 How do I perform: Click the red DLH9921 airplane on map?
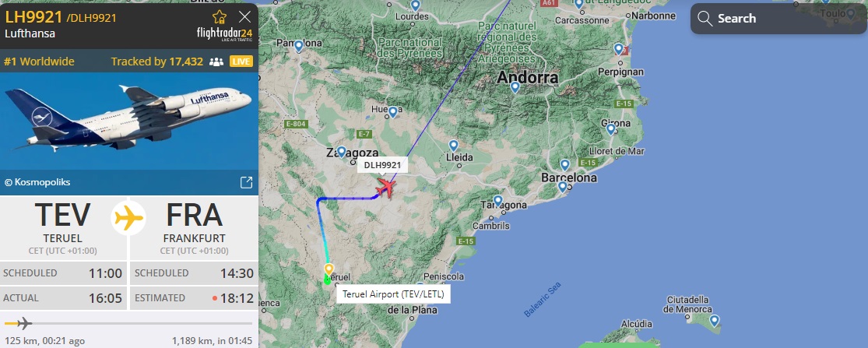(x=385, y=188)
